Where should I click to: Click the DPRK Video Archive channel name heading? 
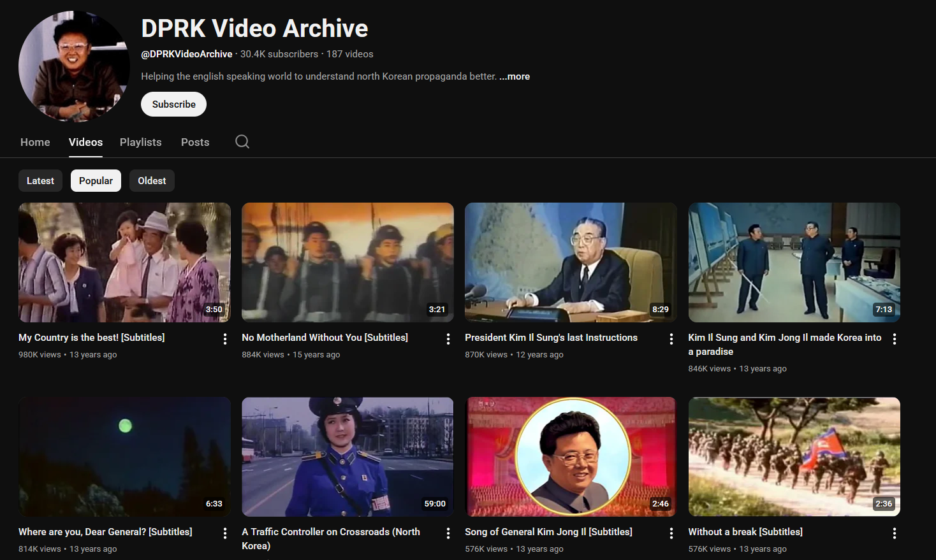254,29
